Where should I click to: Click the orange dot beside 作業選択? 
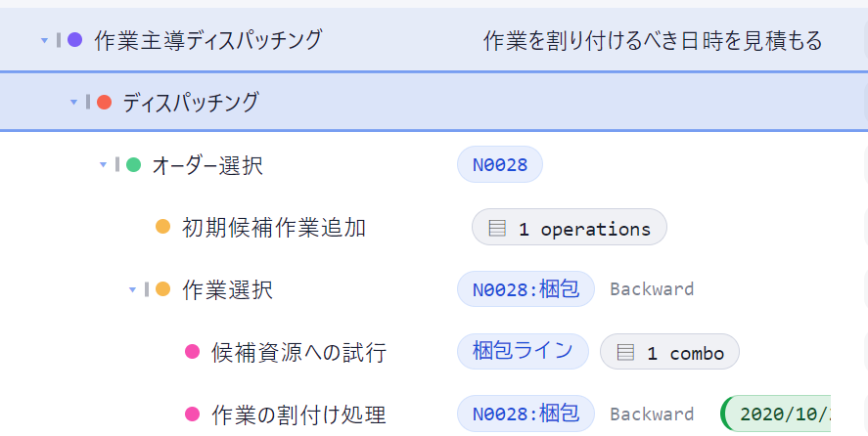click(162, 288)
